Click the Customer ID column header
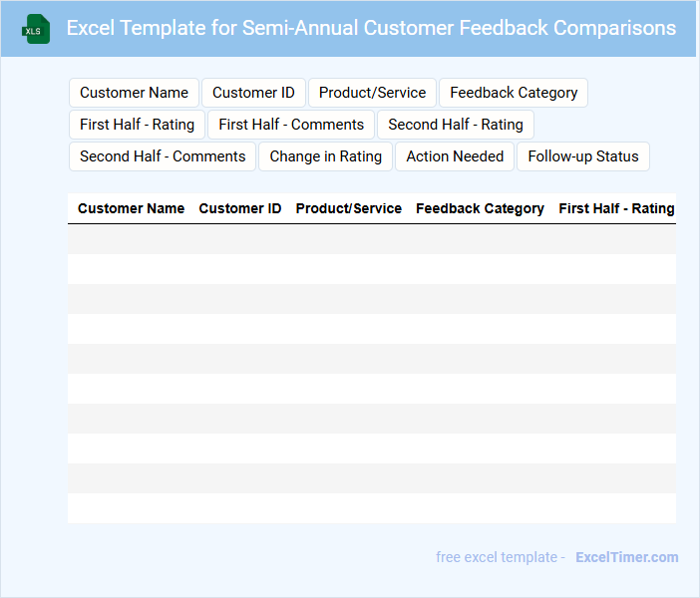The image size is (700, 598). (x=239, y=208)
